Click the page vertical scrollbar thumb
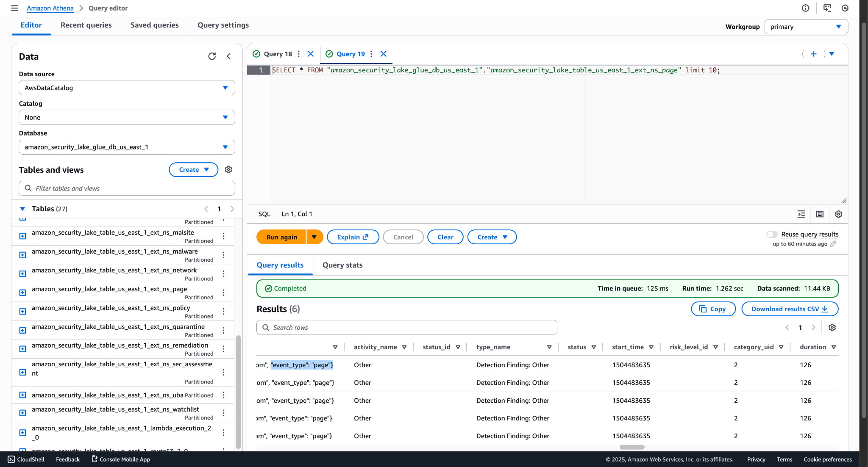The width and height of the screenshot is (868, 467). point(864,220)
